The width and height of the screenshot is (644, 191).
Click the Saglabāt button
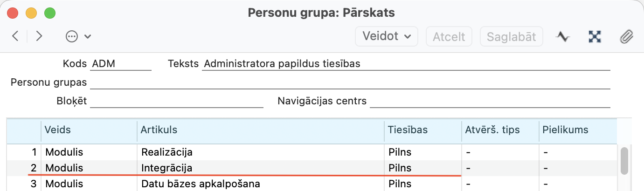[511, 36]
